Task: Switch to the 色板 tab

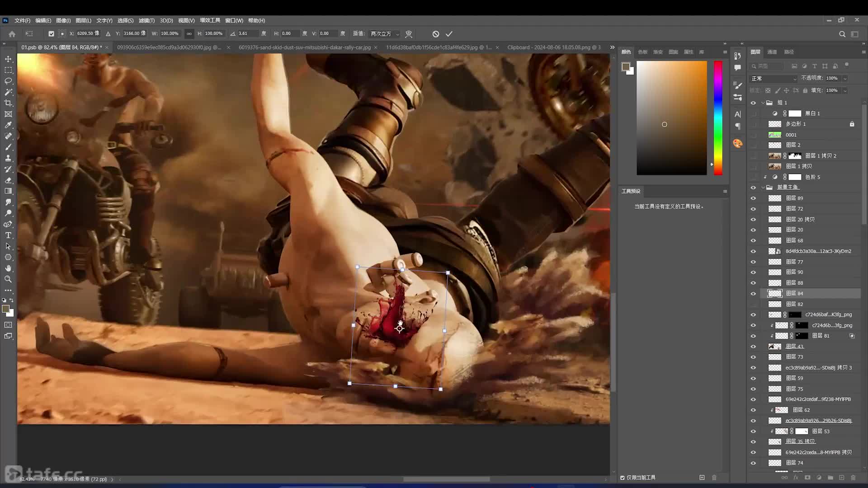Action: click(643, 52)
